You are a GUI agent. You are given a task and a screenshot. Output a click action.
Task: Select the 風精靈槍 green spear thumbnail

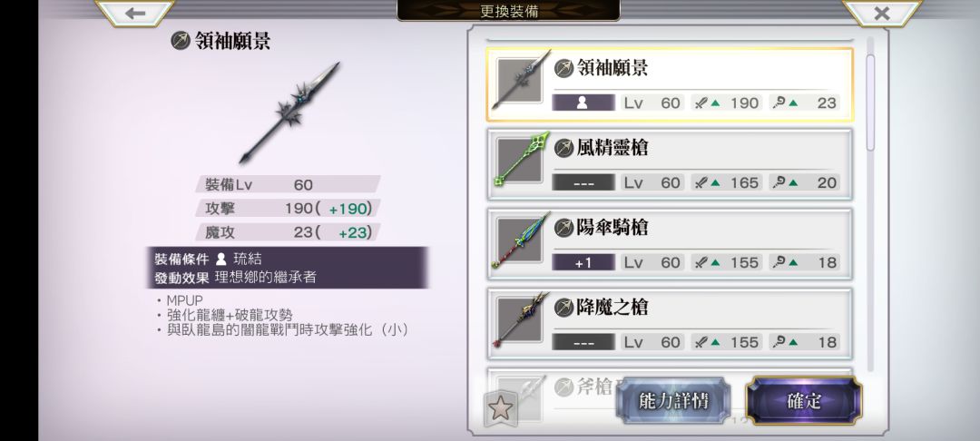pos(520,162)
